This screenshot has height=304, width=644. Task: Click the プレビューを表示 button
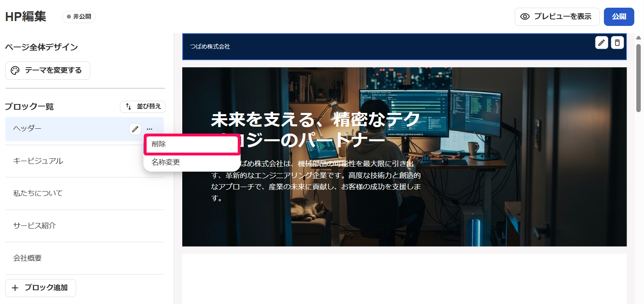pyautogui.click(x=557, y=17)
